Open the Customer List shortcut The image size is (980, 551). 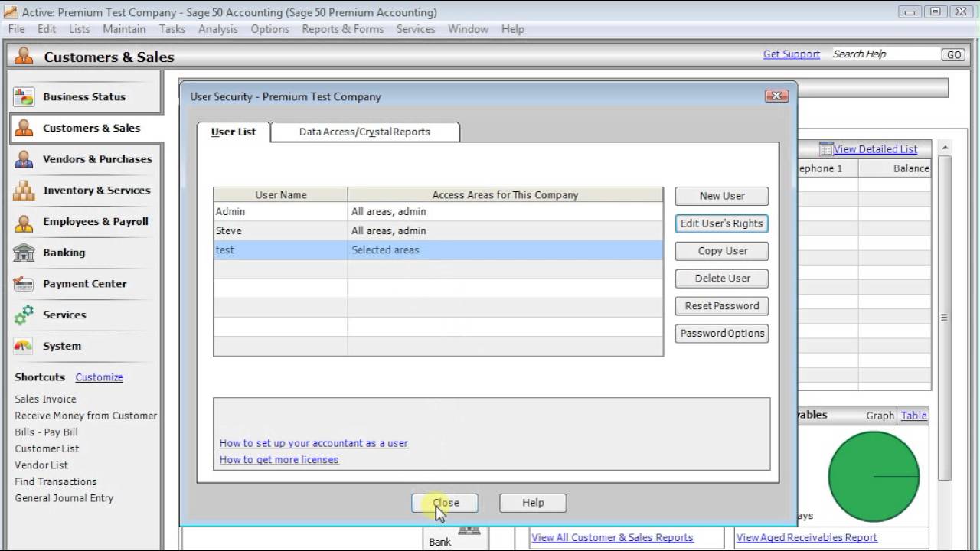[x=47, y=448]
